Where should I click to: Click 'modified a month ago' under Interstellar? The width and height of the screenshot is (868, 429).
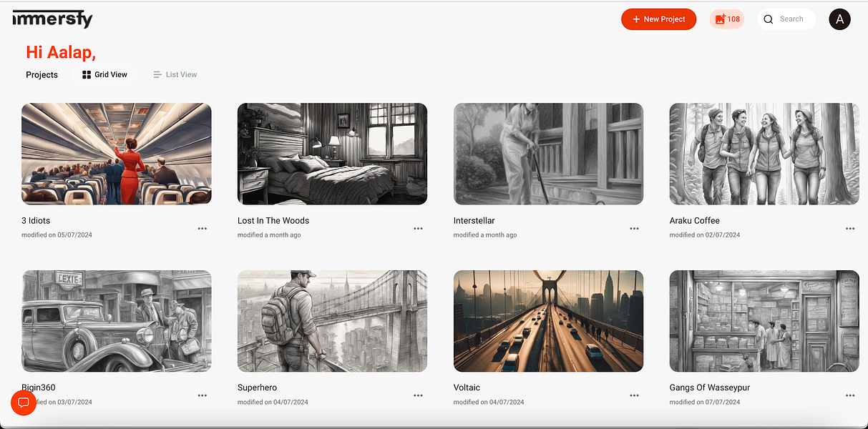click(485, 235)
